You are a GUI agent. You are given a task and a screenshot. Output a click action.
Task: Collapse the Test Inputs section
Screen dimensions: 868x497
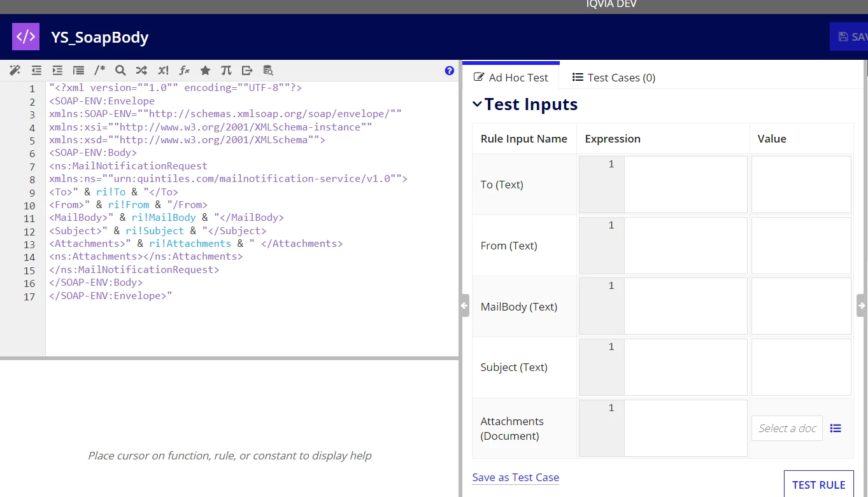(x=477, y=104)
